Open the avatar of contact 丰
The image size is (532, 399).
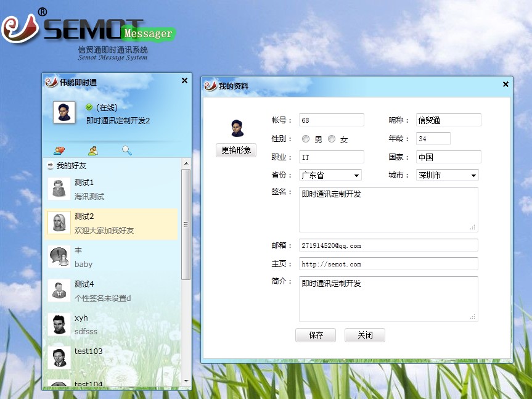[59, 257]
